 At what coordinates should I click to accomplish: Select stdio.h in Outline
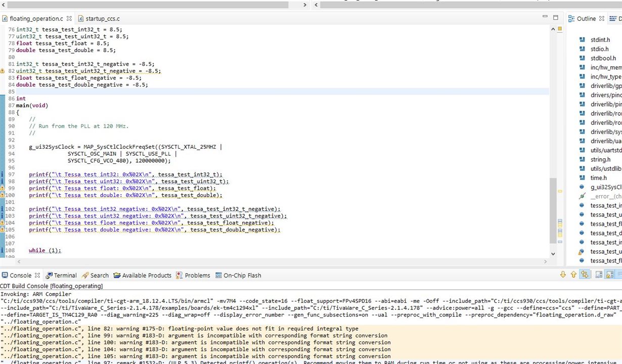[x=600, y=49]
